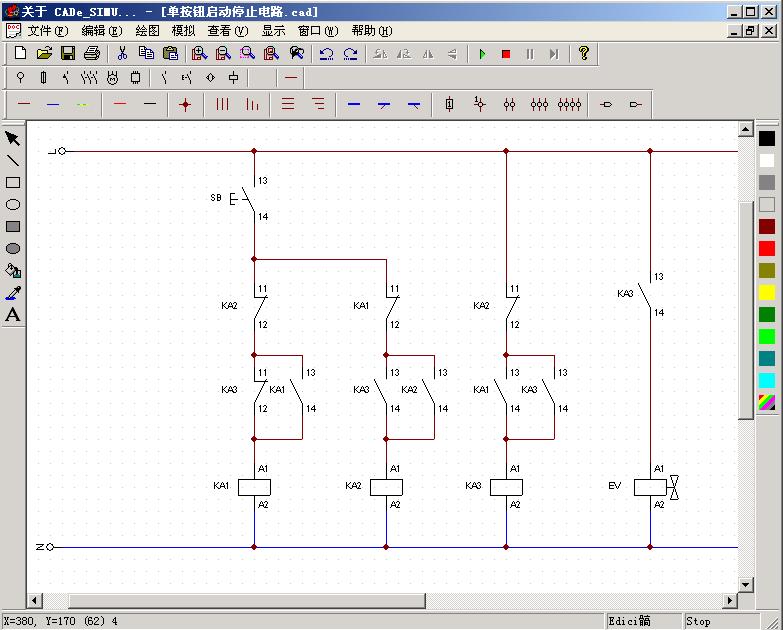Open the 文件(F) menu
Viewport: 783px width, 630px height.
click(47, 31)
